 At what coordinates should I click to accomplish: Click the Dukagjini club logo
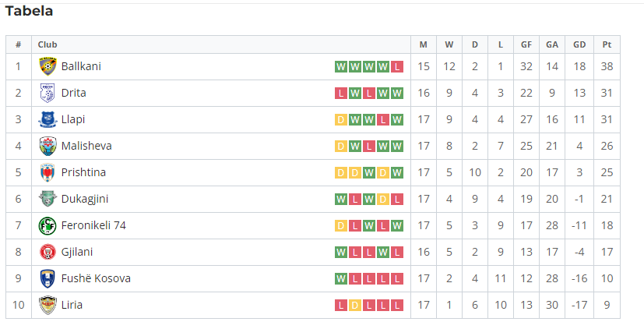point(48,199)
